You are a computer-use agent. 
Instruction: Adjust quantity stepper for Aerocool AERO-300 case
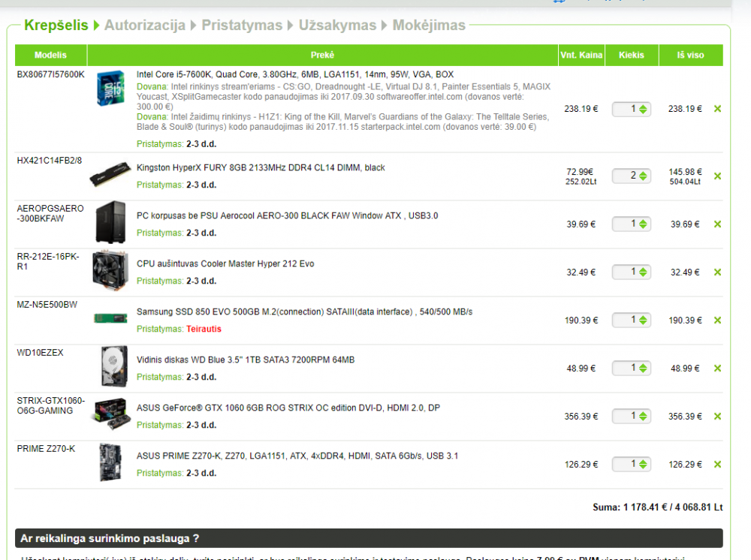point(643,224)
